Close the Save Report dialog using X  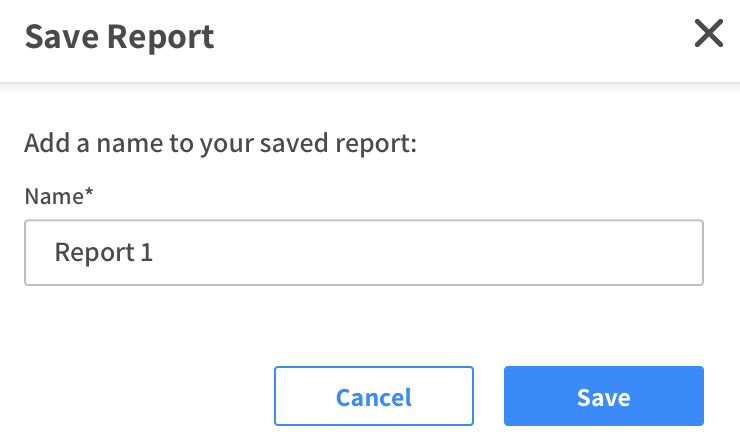click(708, 35)
